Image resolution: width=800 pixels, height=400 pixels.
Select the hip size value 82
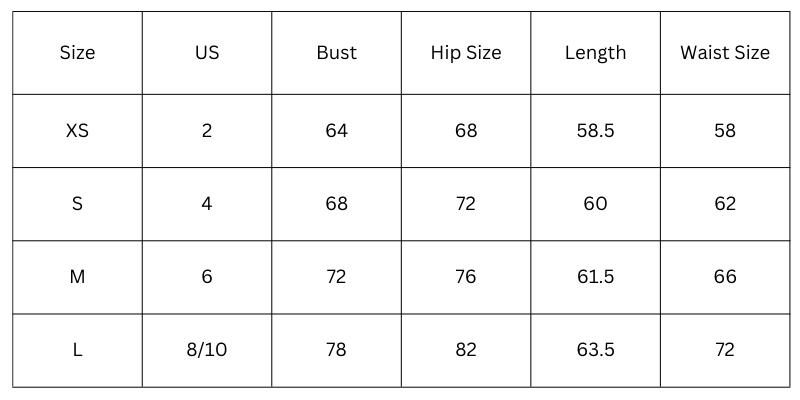tap(466, 350)
